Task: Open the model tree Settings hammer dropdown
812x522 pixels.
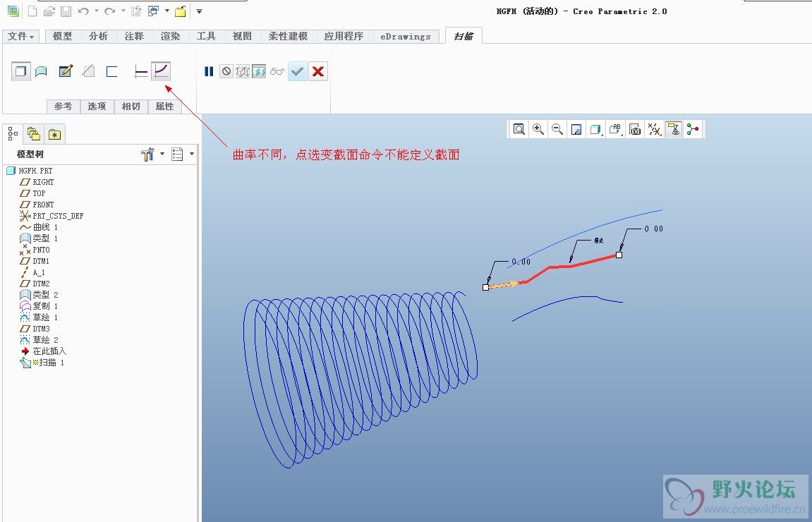Action: click(x=153, y=154)
